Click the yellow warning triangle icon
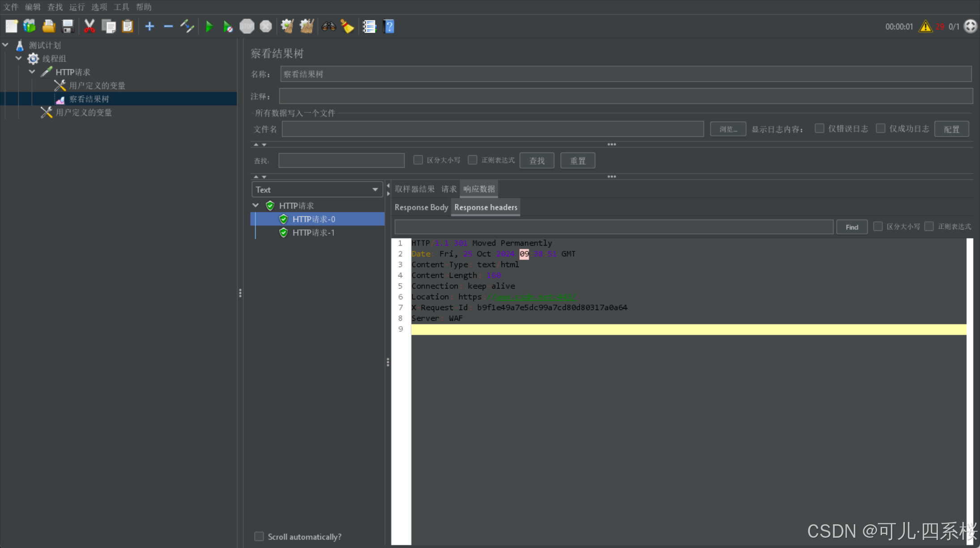 [925, 26]
